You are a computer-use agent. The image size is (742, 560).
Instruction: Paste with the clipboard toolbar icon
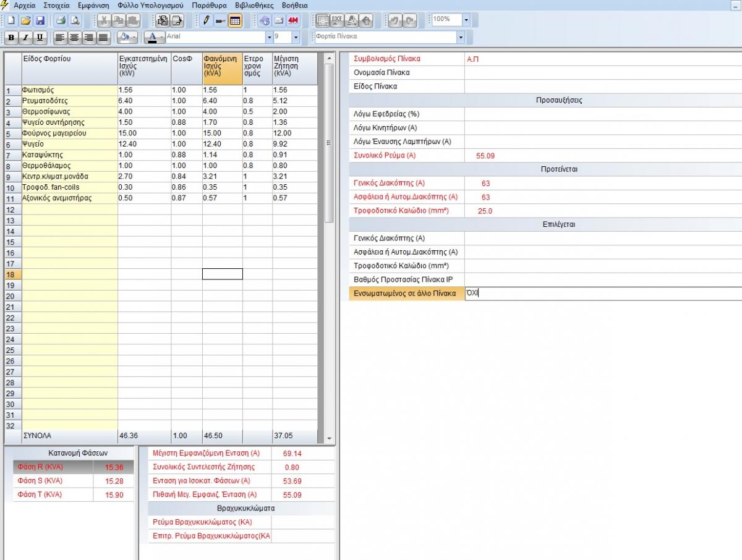pyautogui.click(x=132, y=20)
